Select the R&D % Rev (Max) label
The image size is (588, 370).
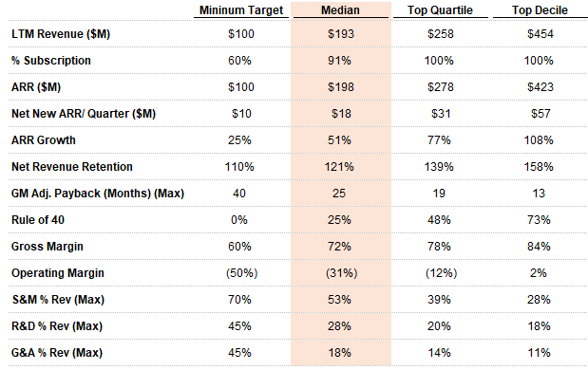point(57,326)
